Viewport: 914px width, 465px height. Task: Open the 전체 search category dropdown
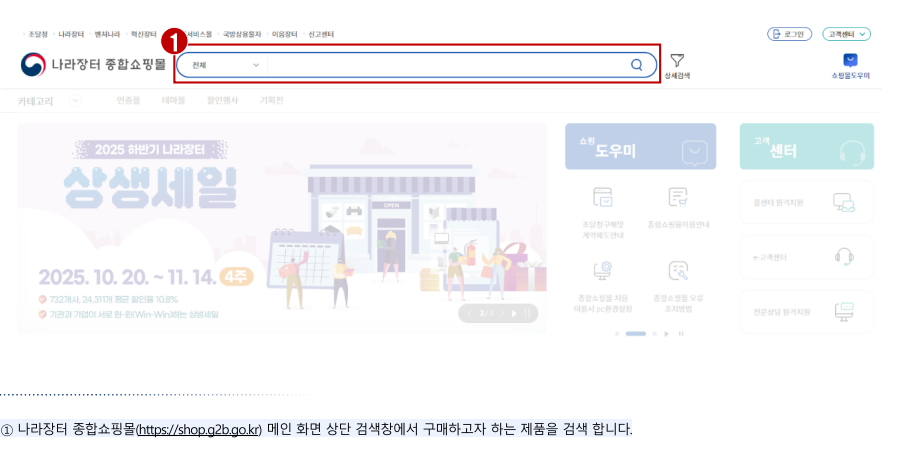click(x=225, y=65)
